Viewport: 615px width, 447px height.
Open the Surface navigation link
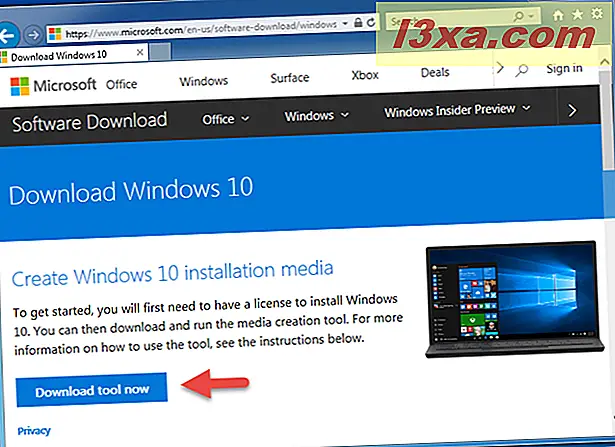[x=289, y=78]
